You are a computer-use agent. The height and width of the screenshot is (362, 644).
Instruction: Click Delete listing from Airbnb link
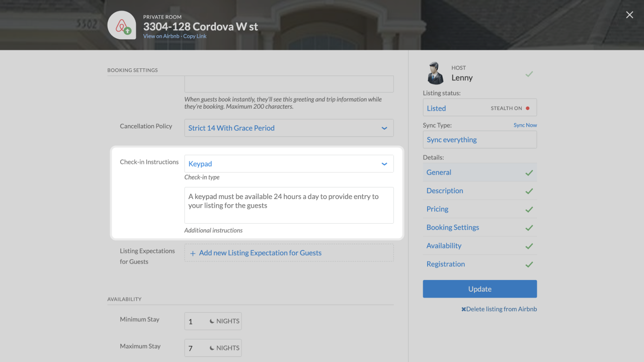[x=499, y=309]
